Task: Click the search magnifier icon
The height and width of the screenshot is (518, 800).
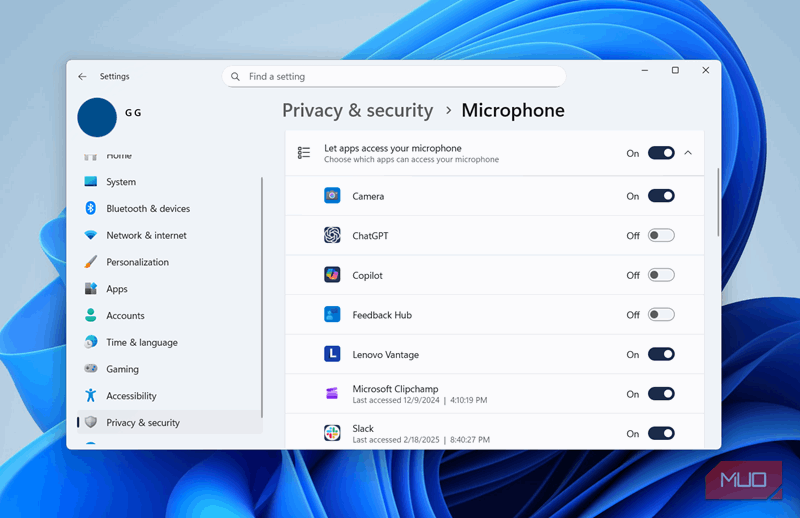Action: pos(236,77)
